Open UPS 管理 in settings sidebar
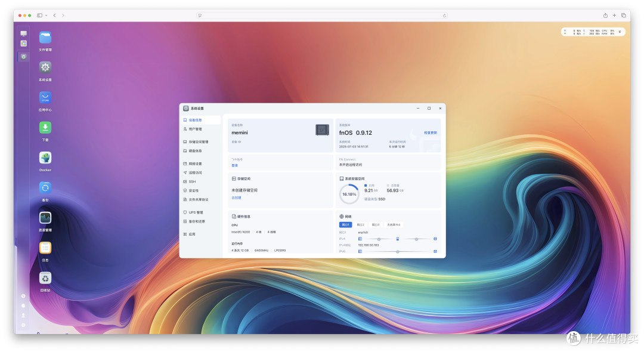 pyautogui.click(x=201, y=212)
